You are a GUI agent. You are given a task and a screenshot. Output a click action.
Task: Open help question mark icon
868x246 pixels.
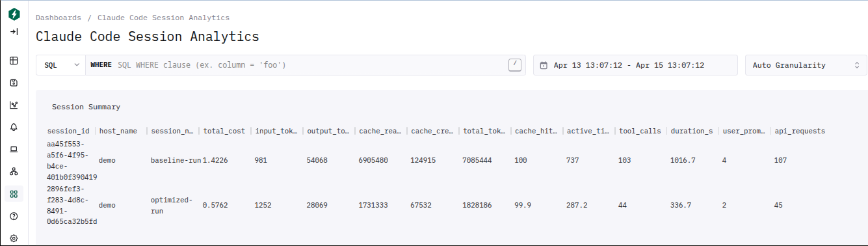14,216
